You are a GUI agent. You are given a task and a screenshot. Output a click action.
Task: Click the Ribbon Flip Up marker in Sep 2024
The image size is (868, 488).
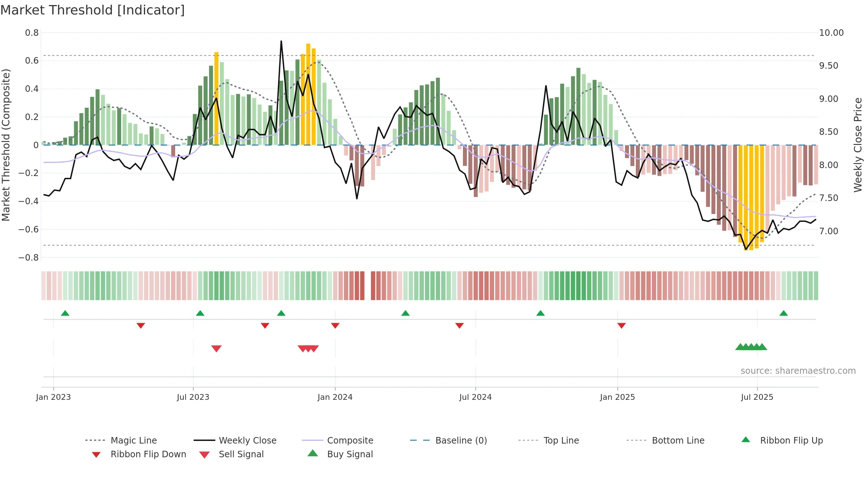(x=540, y=313)
